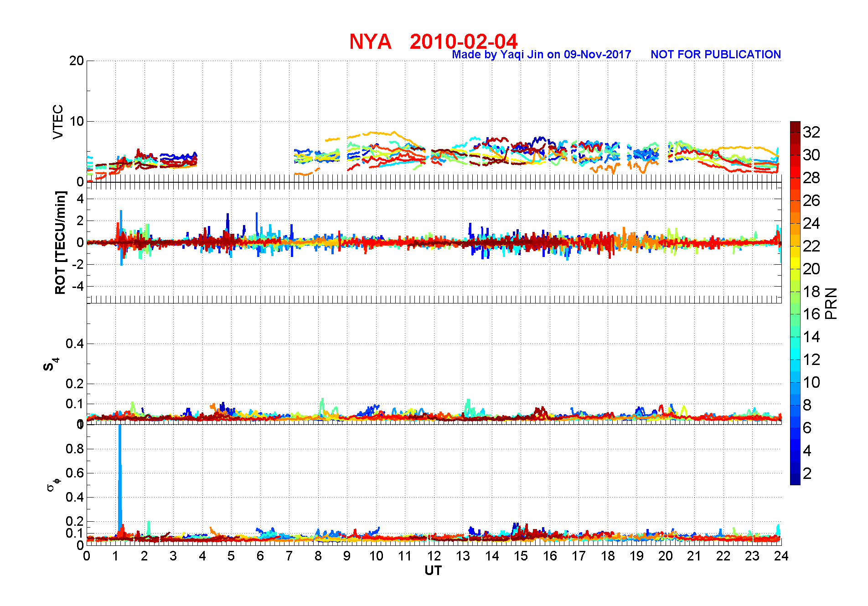
Task: Click the "PRN" colorbar label
Action: [831, 303]
